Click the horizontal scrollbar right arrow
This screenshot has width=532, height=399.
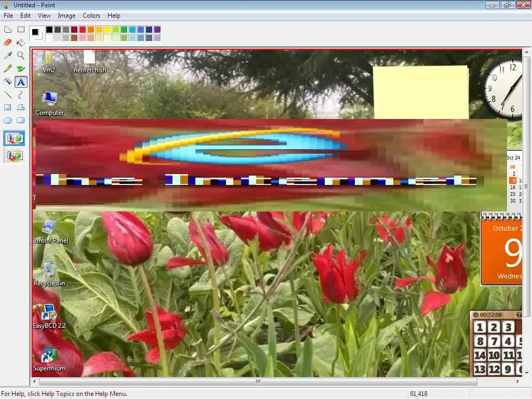[x=517, y=381]
